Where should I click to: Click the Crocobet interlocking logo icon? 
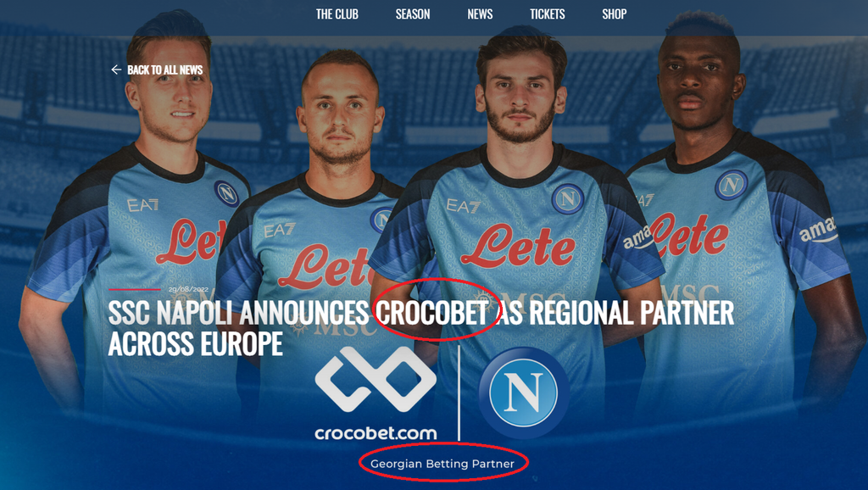(x=376, y=379)
